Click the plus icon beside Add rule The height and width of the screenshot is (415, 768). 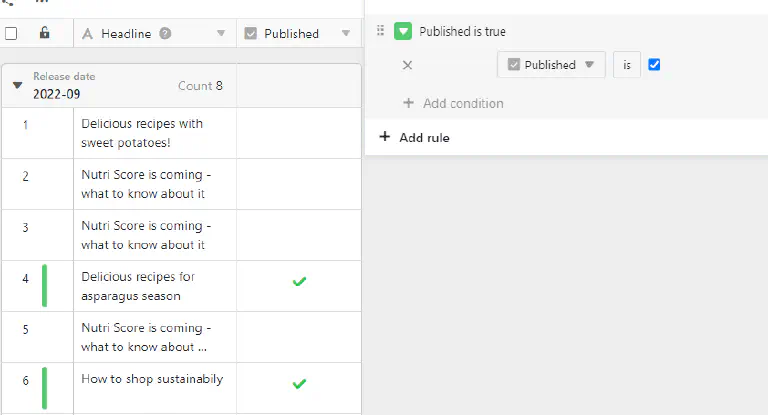tap(385, 137)
